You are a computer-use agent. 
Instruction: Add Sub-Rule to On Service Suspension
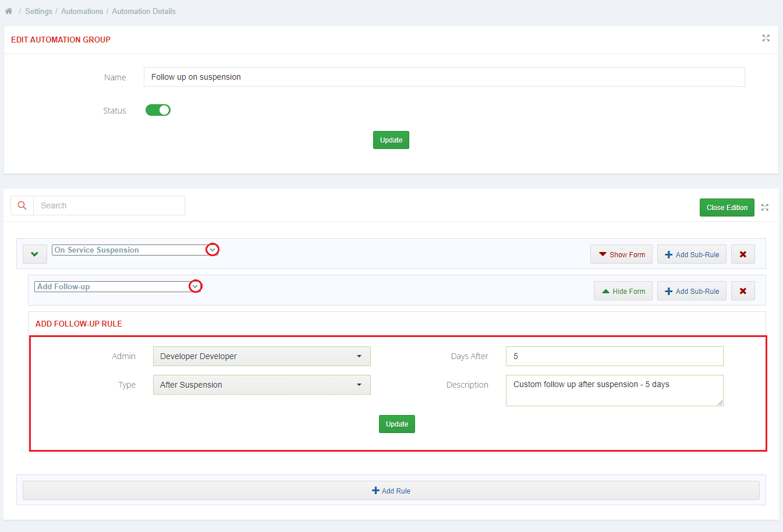[x=692, y=254]
